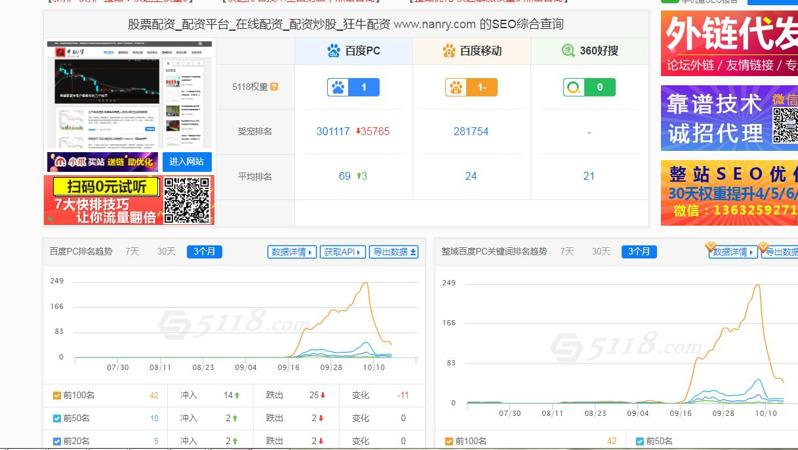Viewport: 798px width, 450px height.
Task: Select 7天 range in 百度PC排名趋势
Action: (x=132, y=251)
